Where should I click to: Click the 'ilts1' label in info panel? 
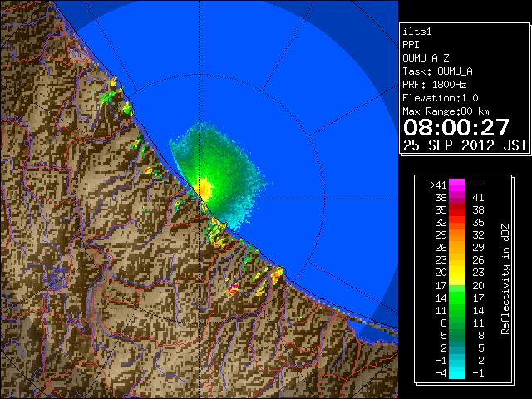[x=417, y=32]
